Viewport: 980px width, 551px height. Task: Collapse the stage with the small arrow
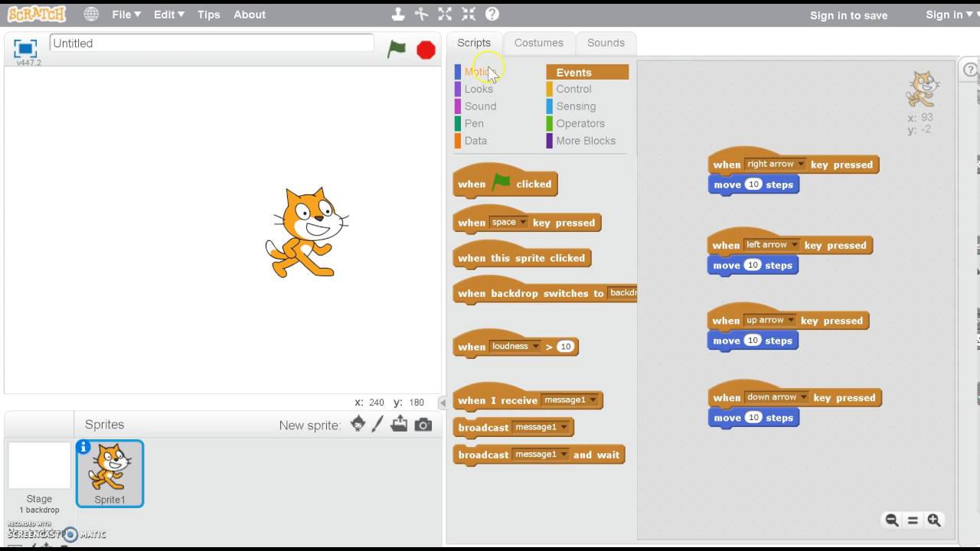pyautogui.click(x=442, y=403)
